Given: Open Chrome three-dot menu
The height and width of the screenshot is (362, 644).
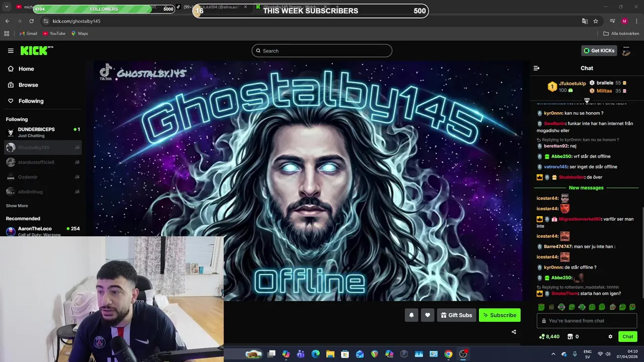Looking at the screenshot, I should [x=637, y=21].
